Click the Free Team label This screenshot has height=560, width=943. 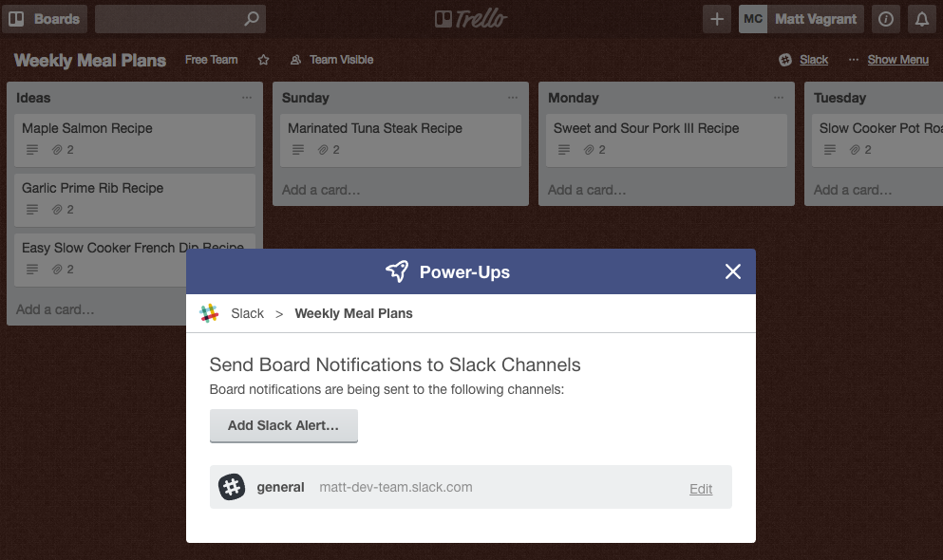[x=211, y=60]
